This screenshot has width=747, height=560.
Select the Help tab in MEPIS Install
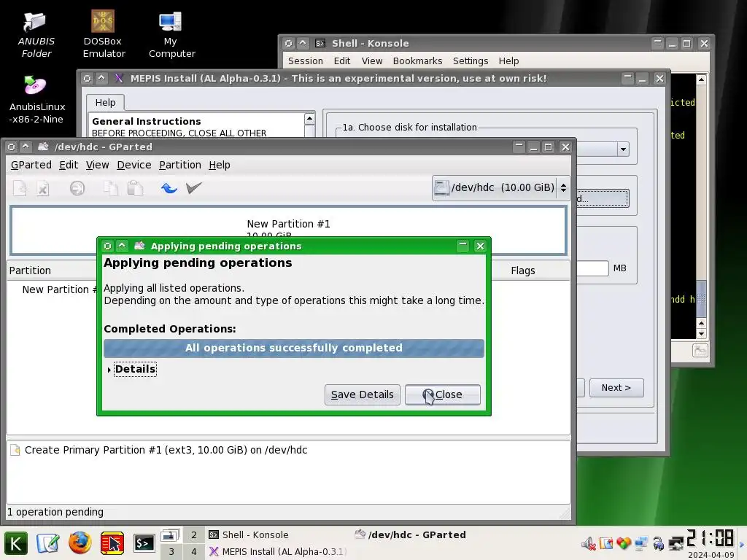click(x=105, y=102)
